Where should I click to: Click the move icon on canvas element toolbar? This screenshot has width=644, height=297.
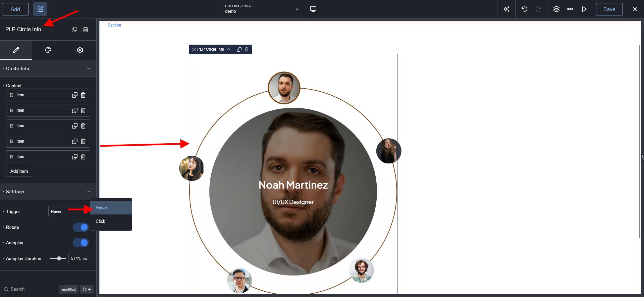coord(194,49)
